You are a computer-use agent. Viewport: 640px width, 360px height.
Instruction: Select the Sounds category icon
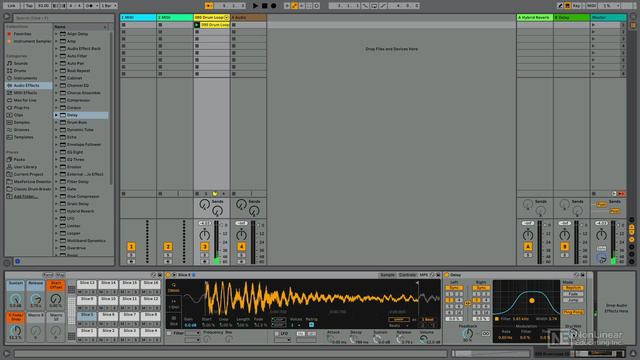click(9, 63)
